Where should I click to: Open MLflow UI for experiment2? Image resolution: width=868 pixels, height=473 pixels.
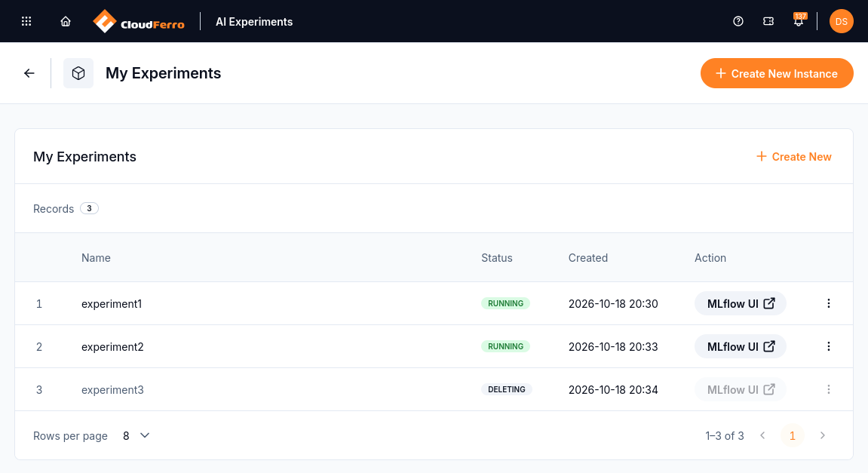(x=740, y=347)
